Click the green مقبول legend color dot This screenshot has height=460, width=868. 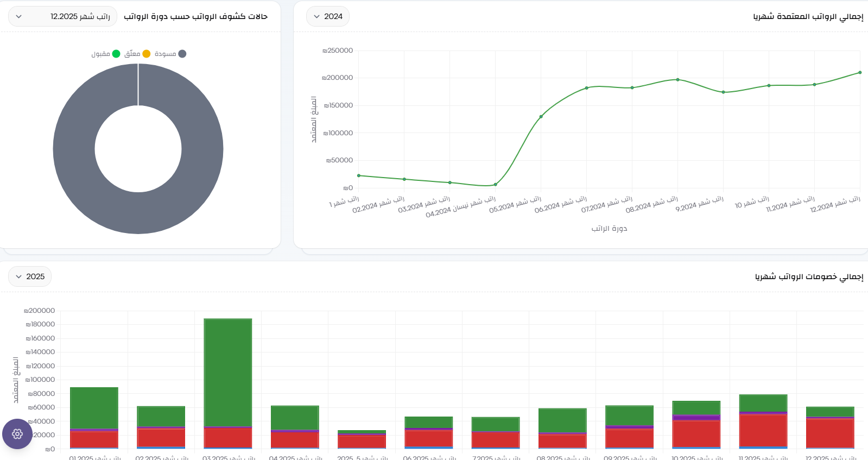pos(116,54)
